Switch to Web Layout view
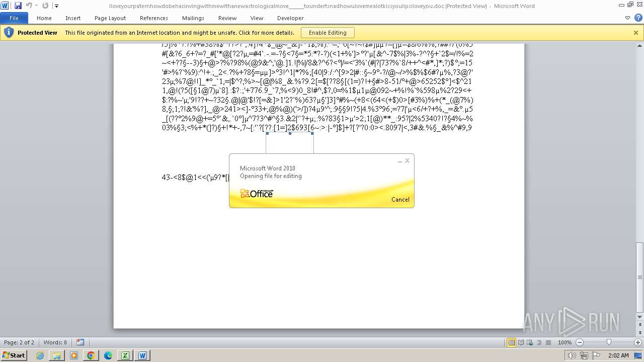Image resolution: width=644 pixels, height=362 pixels. [529, 342]
